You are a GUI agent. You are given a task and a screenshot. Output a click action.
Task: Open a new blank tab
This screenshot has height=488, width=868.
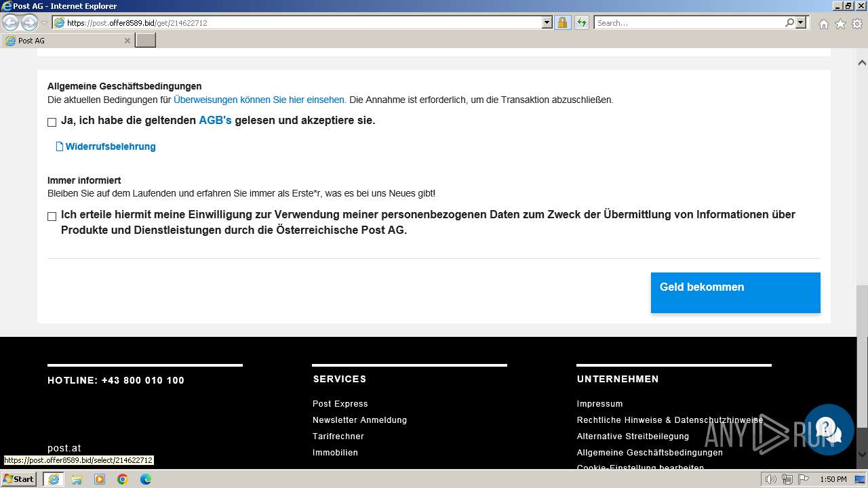click(146, 40)
